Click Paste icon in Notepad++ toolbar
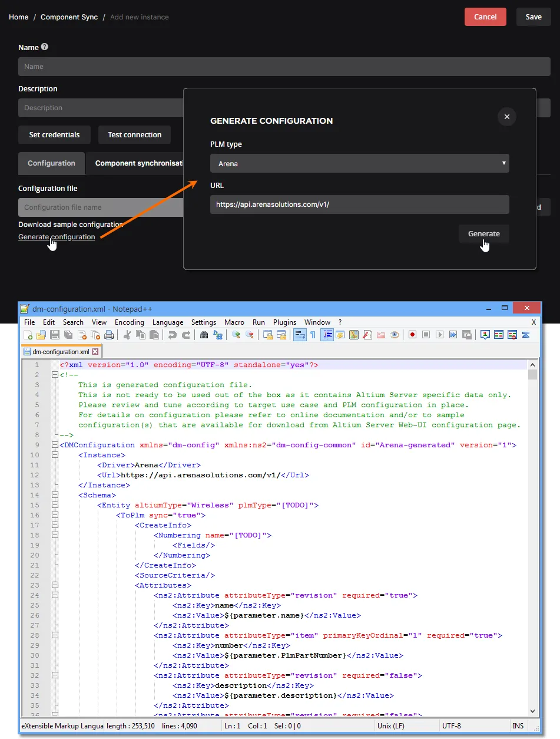Image resolution: width=560 pixels, height=739 pixels. 154,335
